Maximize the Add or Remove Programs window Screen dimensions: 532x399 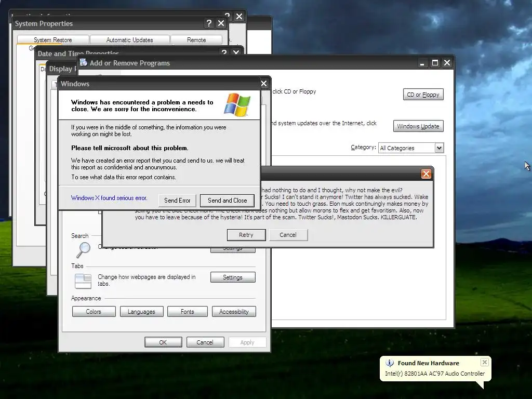(x=435, y=63)
